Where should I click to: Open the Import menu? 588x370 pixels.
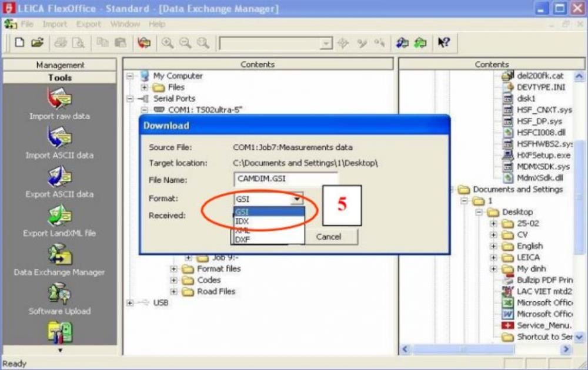pyautogui.click(x=55, y=24)
